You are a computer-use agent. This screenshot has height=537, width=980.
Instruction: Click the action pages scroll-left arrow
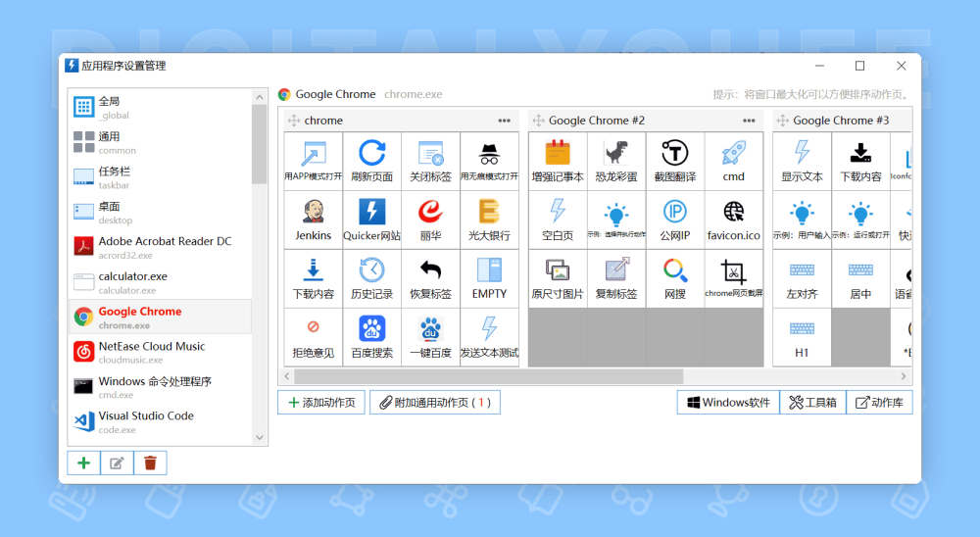(x=287, y=376)
